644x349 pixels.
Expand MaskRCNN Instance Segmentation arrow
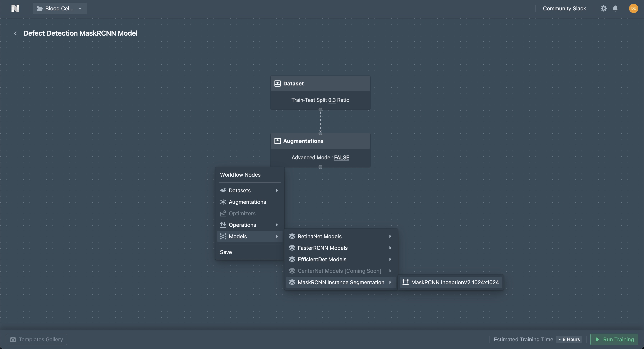coord(390,282)
